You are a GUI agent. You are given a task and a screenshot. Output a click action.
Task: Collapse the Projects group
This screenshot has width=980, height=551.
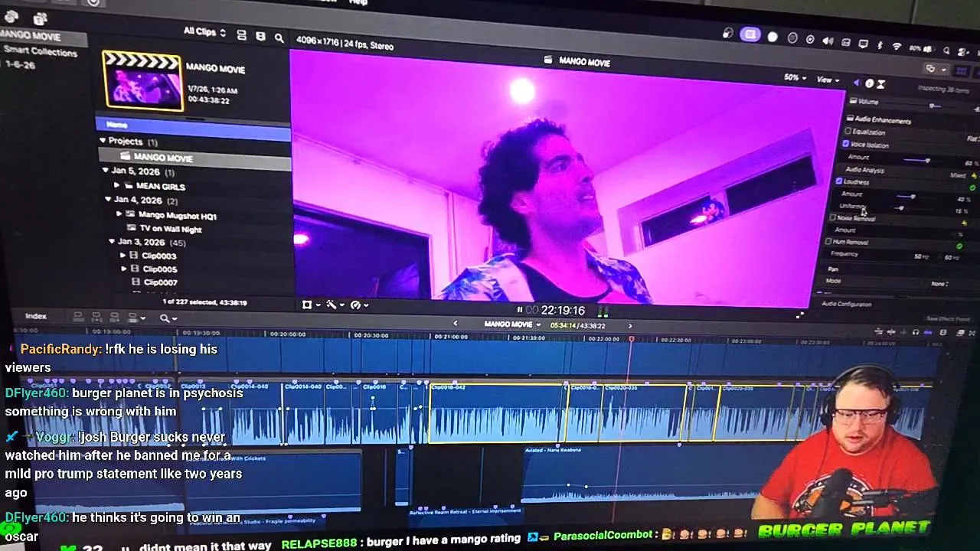(x=103, y=141)
